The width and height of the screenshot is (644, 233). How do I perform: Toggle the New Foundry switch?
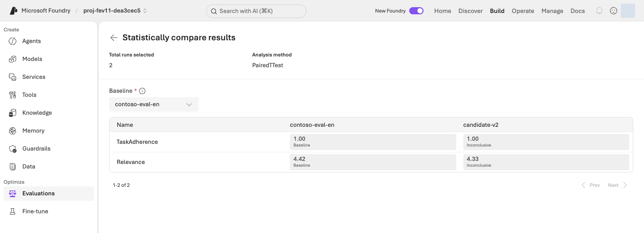click(x=416, y=11)
